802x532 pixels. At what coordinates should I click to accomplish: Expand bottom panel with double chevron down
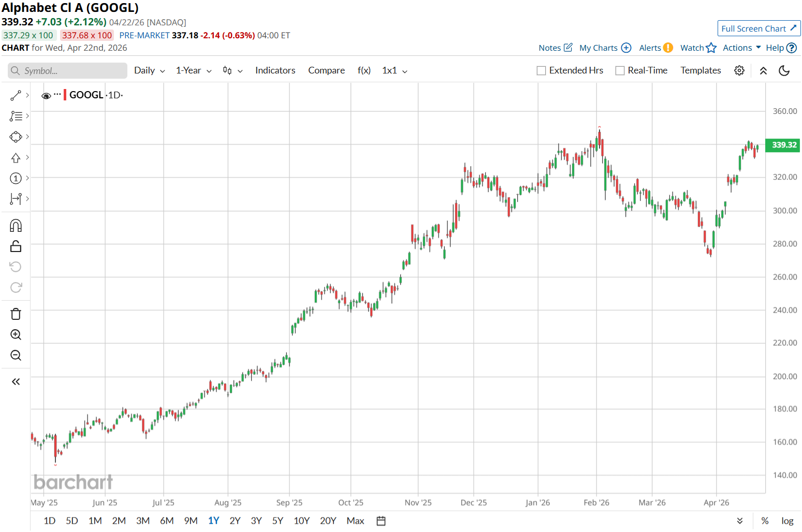pos(740,521)
